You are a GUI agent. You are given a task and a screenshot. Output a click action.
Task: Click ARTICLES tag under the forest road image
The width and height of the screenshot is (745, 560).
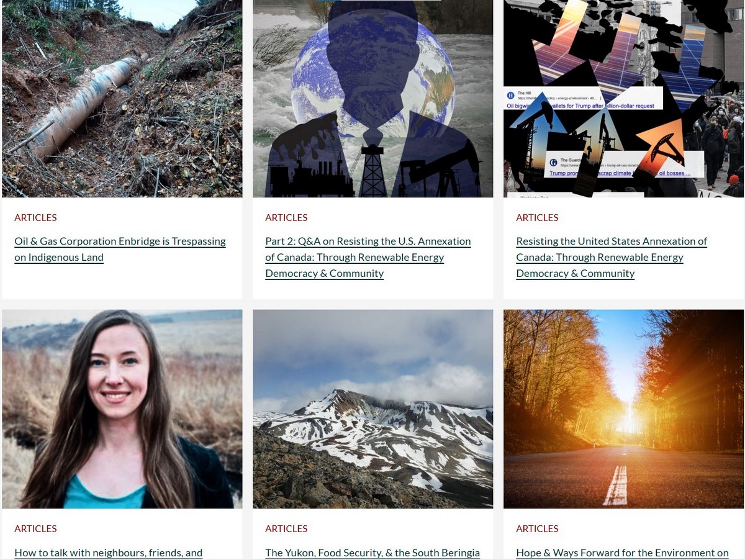click(537, 528)
